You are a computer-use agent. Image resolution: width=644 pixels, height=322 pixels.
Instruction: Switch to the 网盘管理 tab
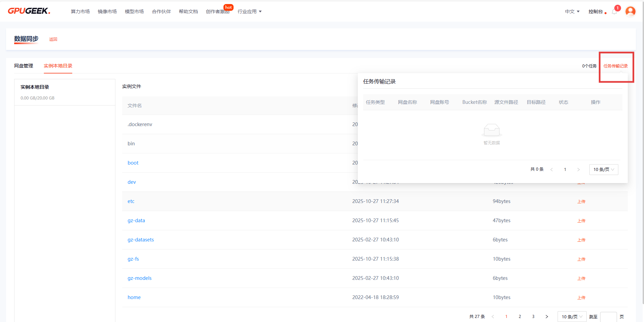pyautogui.click(x=24, y=66)
